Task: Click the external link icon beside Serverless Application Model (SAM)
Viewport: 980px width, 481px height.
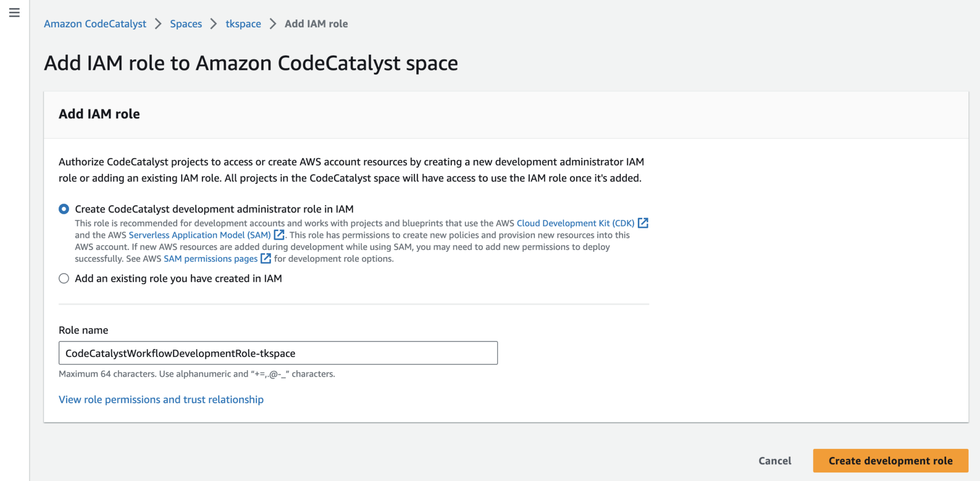Action: click(279, 235)
